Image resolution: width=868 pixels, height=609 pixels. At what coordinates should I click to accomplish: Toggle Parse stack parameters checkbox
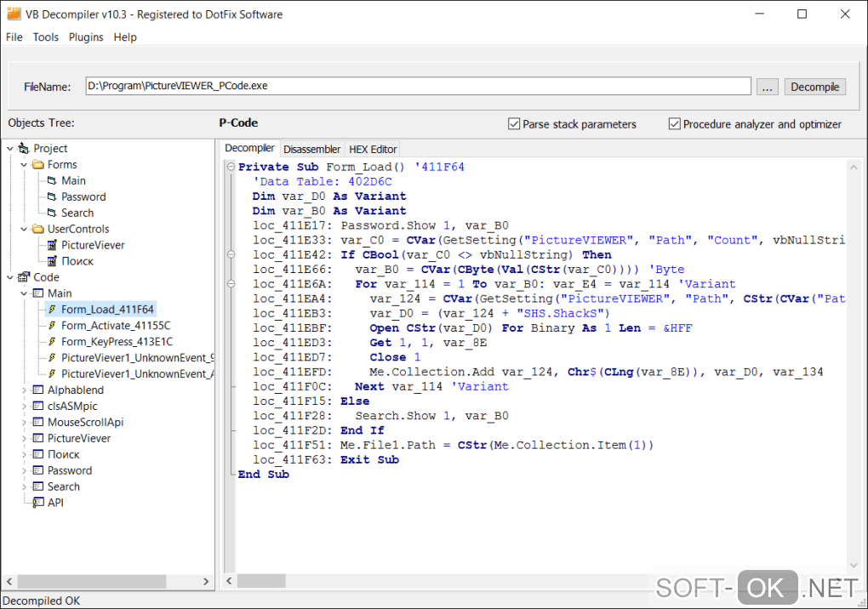(514, 124)
